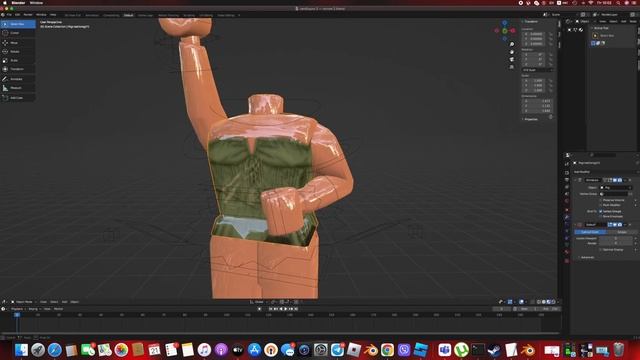Choose Simple subdivision type
Screen dimensions: 640x360
point(622,232)
